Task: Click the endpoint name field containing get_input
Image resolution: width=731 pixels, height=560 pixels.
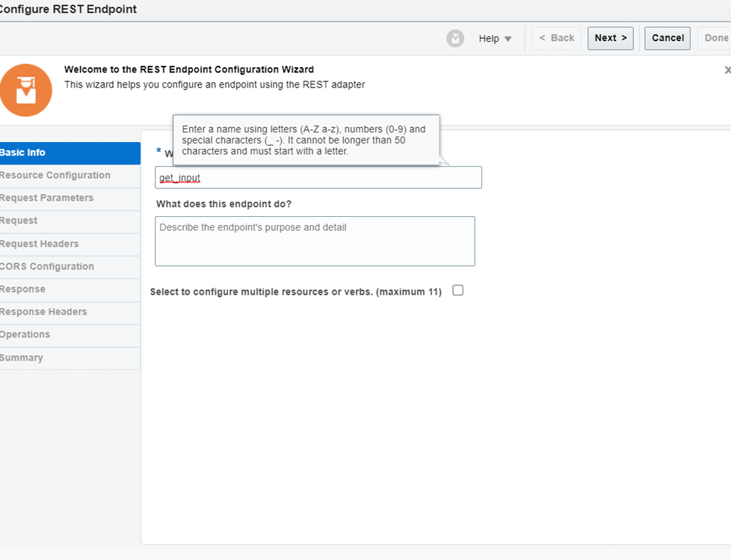Action: point(318,178)
